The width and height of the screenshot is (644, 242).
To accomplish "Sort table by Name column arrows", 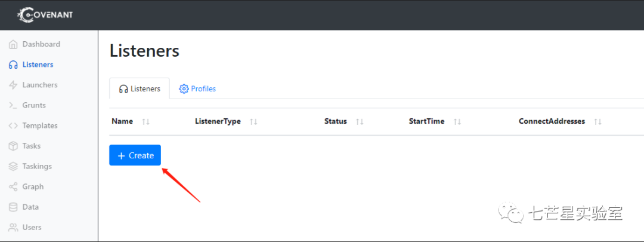I will (146, 122).
